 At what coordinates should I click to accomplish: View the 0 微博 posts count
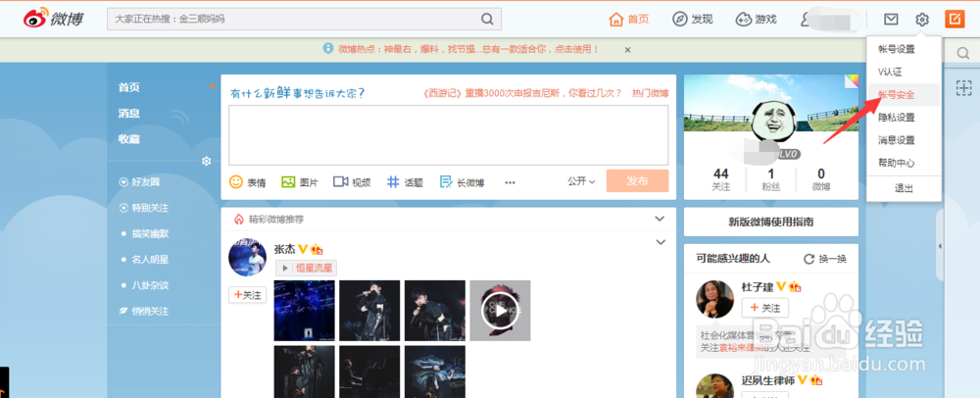click(x=821, y=179)
